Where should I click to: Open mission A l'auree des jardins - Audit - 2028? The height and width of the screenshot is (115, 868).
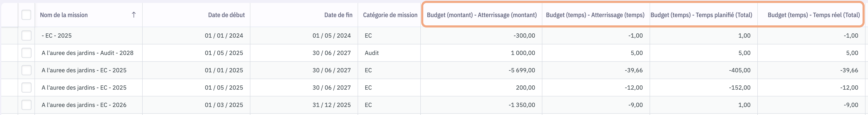(87, 53)
